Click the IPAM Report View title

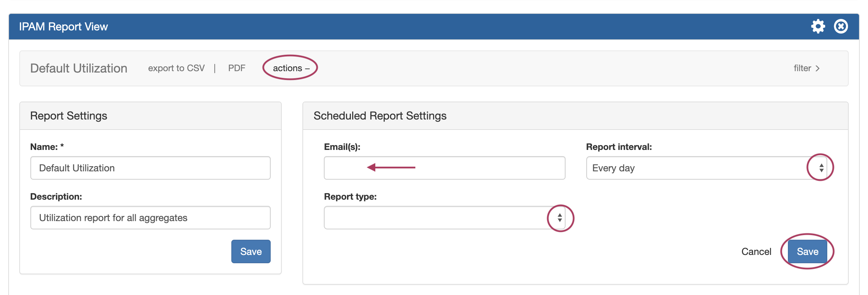click(64, 27)
